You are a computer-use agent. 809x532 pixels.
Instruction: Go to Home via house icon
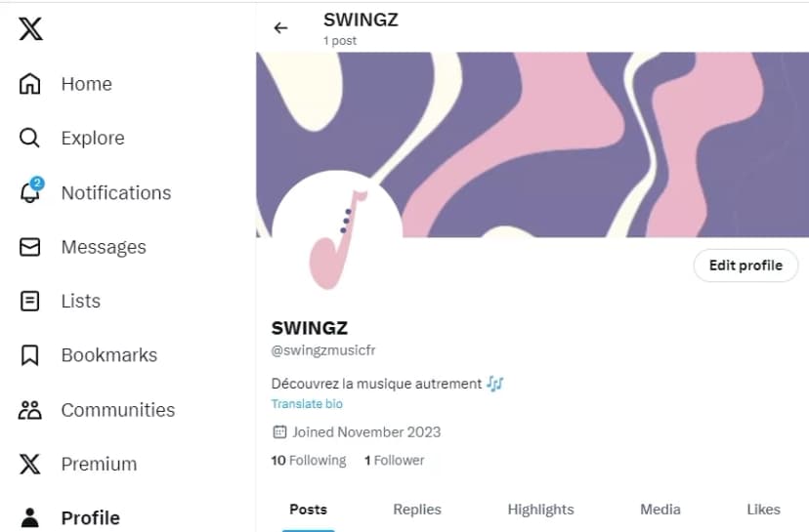30,84
